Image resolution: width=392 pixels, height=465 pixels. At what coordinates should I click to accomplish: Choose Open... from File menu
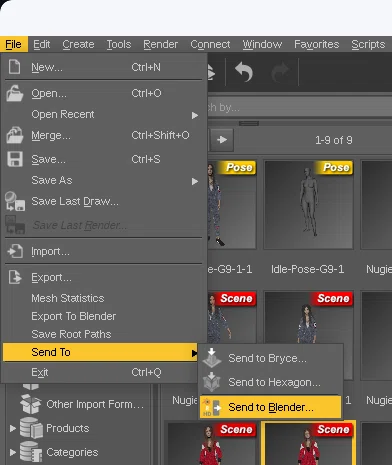103,93
